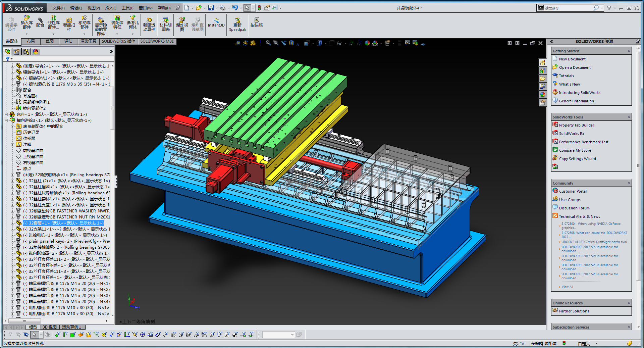Click the View All alerts link

(x=567, y=287)
